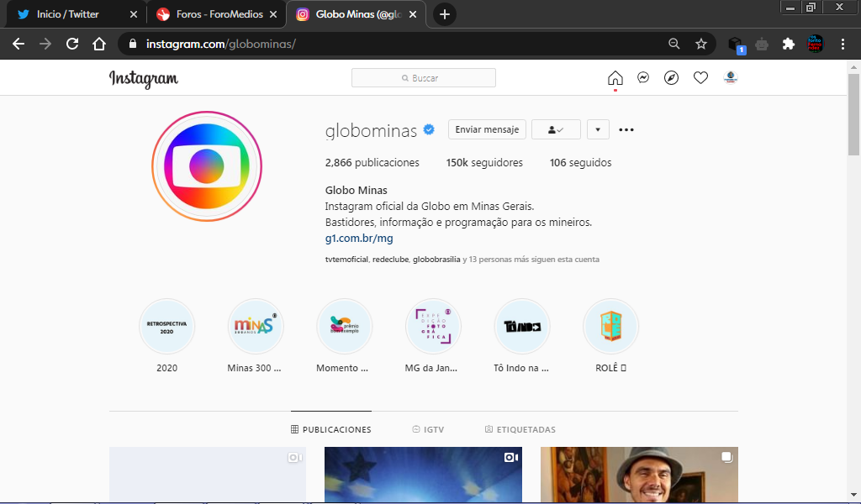Open Messenger direct messages icon
Viewport: 861px width, 504px height.
click(x=643, y=78)
